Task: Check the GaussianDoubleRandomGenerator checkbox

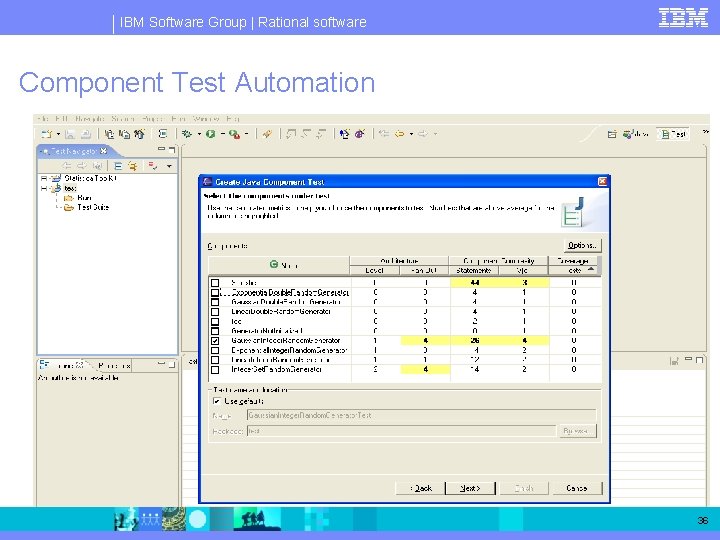Action: click(x=215, y=302)
